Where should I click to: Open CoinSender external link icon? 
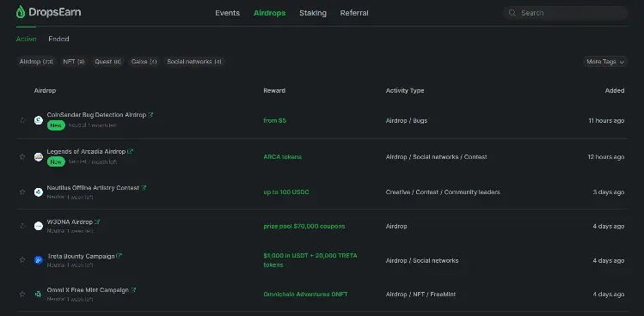tap(150, 115)
